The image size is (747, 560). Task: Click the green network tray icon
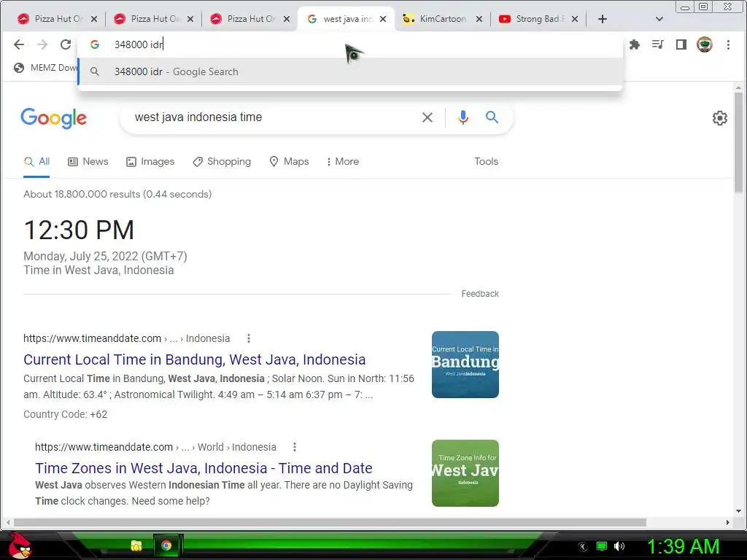pyautogui.click(x=602, y=546)
